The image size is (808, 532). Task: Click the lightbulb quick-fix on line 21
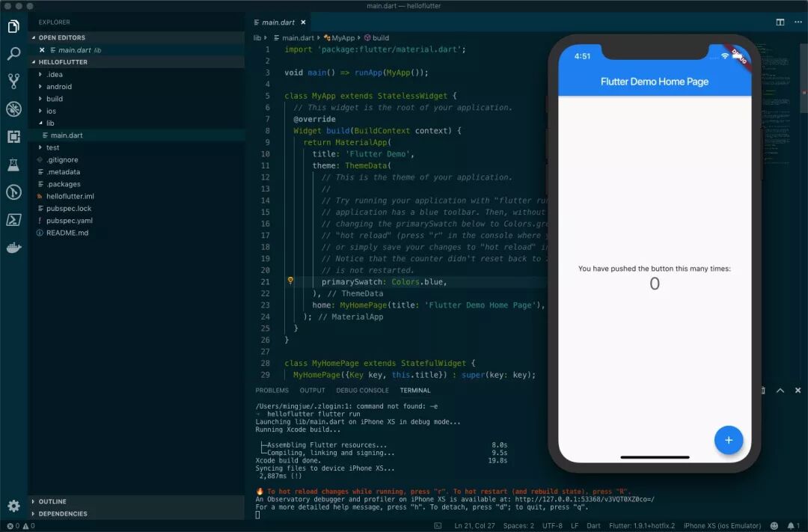tap(290, 281)
